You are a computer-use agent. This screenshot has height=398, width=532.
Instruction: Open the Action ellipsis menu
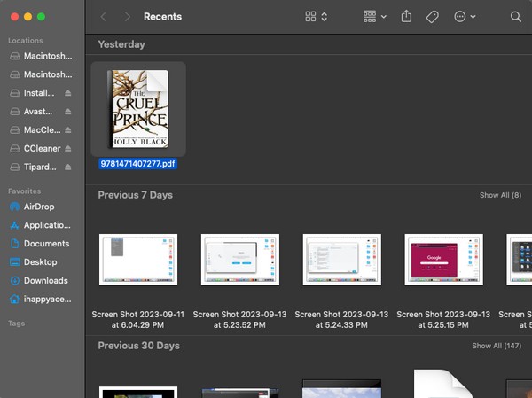point(465,16)
